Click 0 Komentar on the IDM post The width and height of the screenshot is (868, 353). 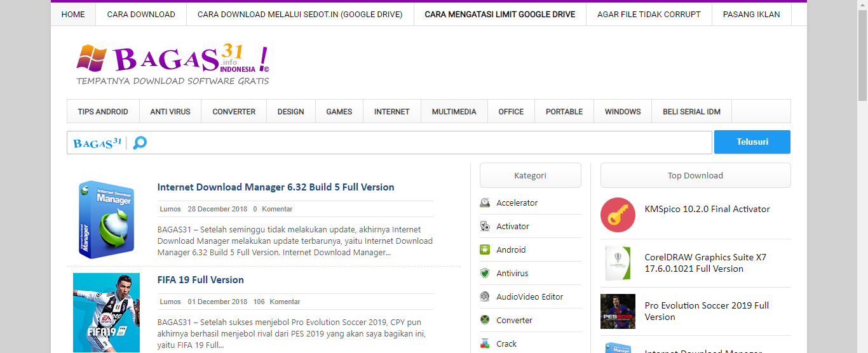point(273,209)
